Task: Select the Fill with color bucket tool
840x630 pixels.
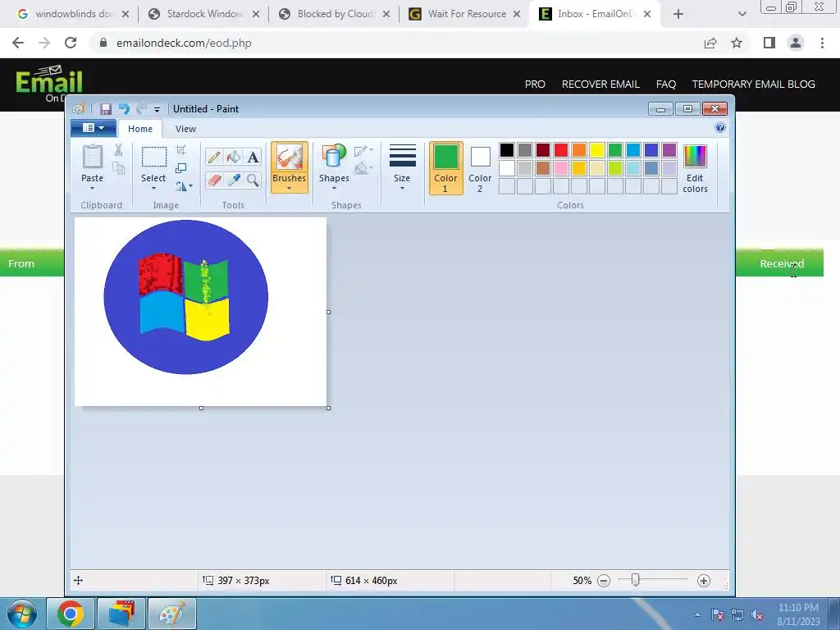Action: click(x=234, y=157)
